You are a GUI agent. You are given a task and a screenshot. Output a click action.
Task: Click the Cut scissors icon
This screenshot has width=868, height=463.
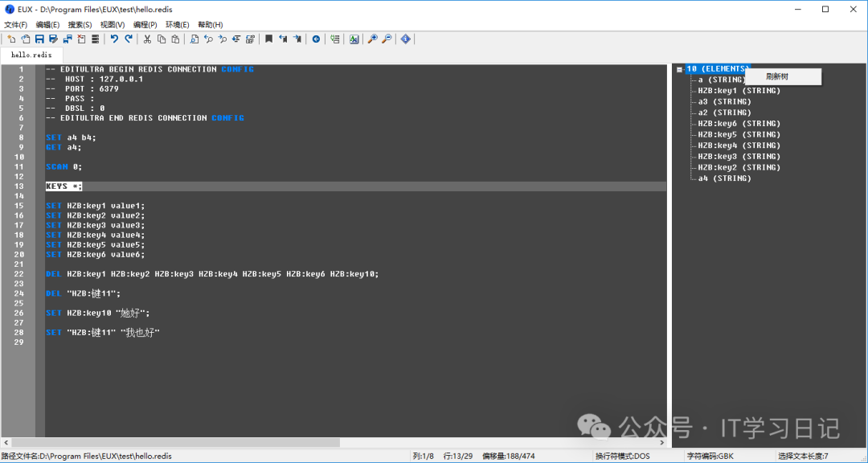(x=147, y=39)
